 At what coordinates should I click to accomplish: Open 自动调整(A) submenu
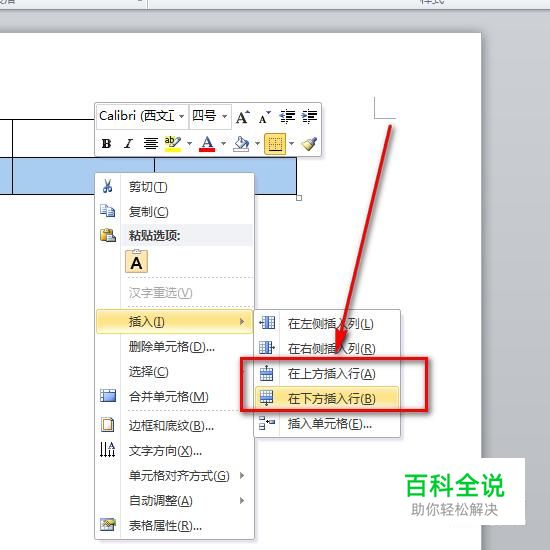175,501
